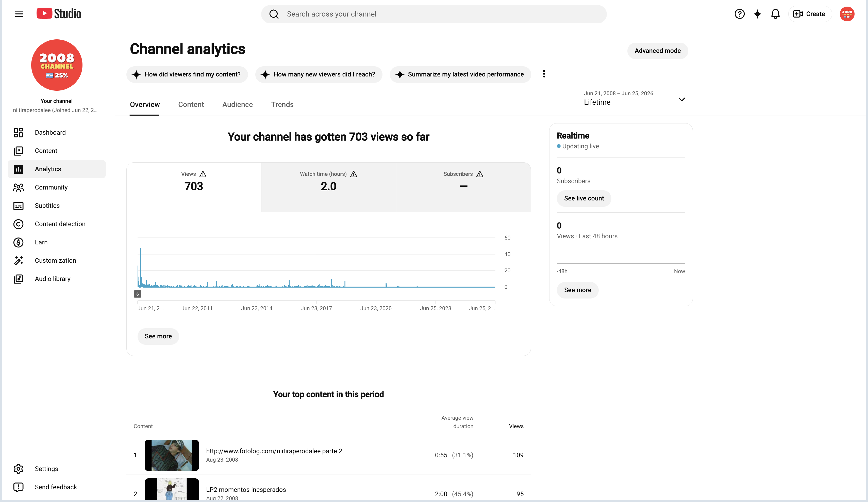Click the search magnifier icon
This screenshot has width=868, height=502.
pos(274,14)
